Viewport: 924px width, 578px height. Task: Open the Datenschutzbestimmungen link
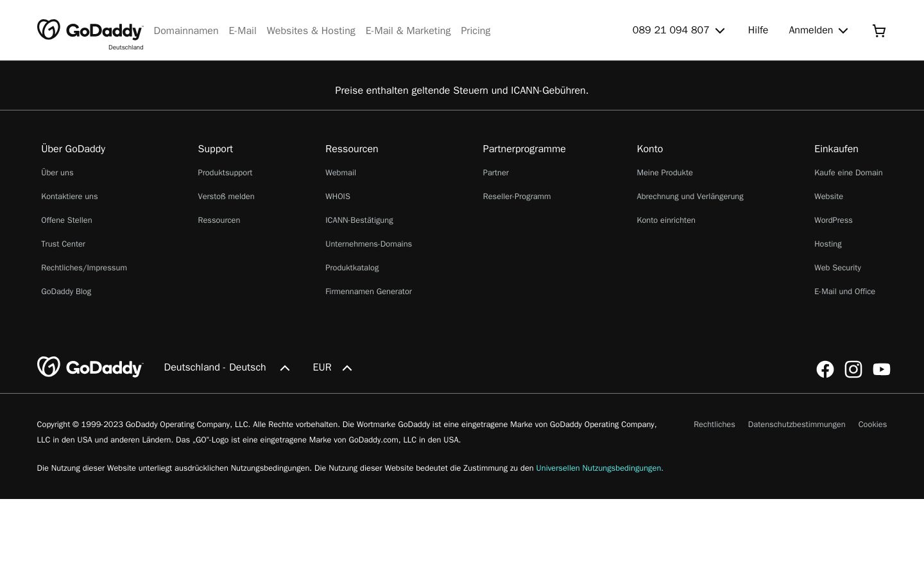[x=796, y=425]
